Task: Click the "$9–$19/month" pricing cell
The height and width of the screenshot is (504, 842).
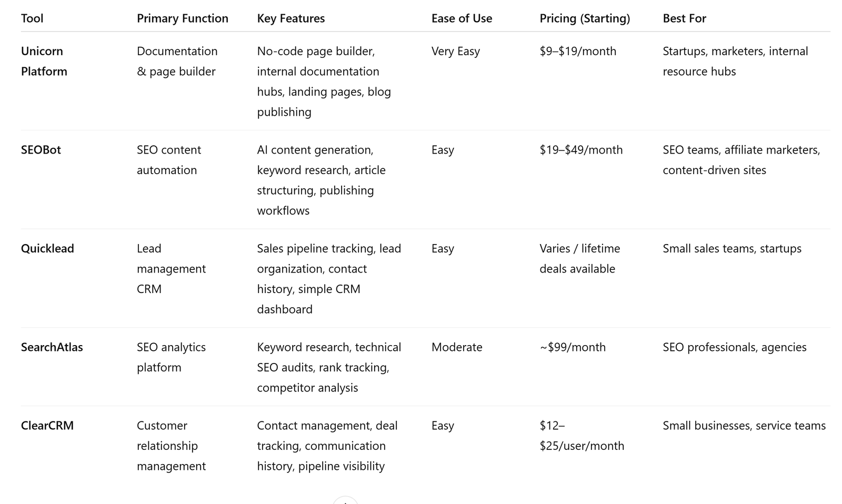Action: [x=578, y=51]
